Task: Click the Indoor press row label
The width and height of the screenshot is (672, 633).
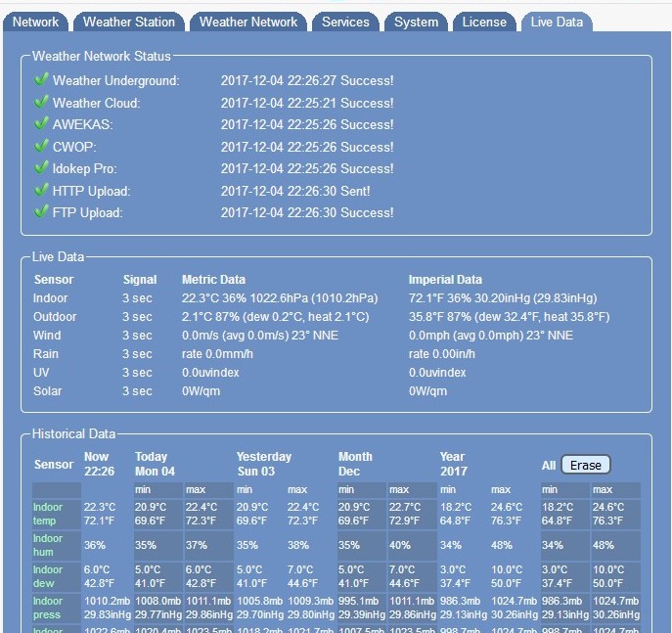Action: [48, 608]
